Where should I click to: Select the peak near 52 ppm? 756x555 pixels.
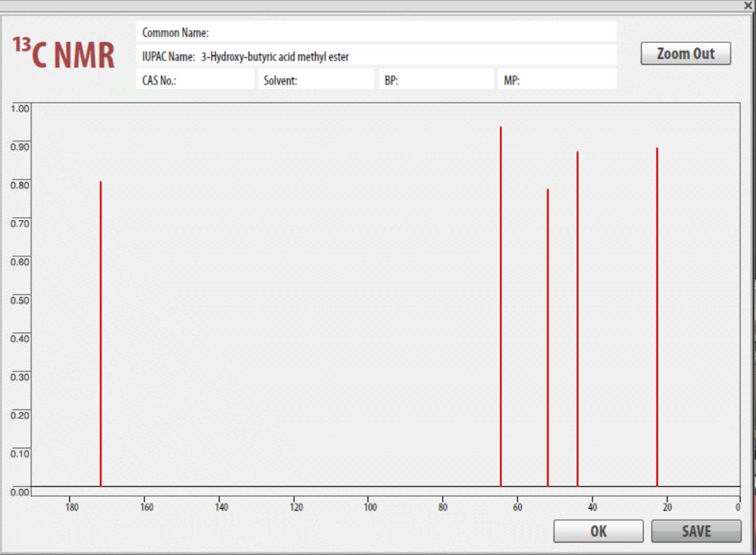coord(548,338)
